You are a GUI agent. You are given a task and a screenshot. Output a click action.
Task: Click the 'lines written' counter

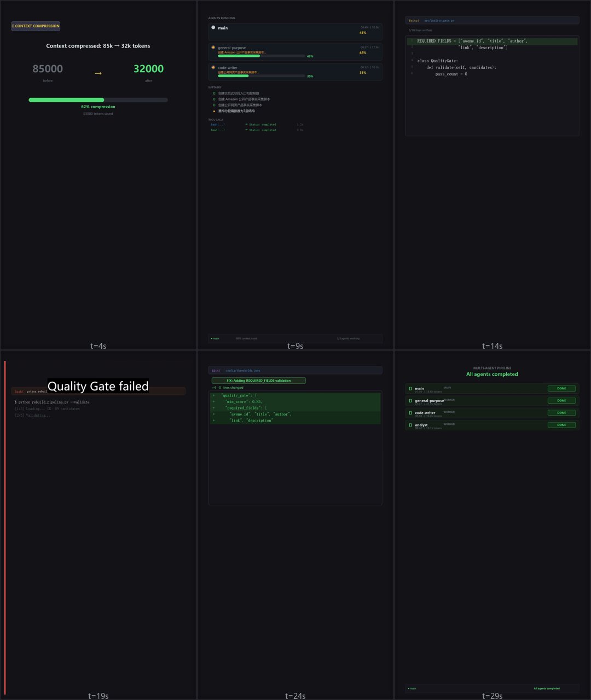pos(420,31)
